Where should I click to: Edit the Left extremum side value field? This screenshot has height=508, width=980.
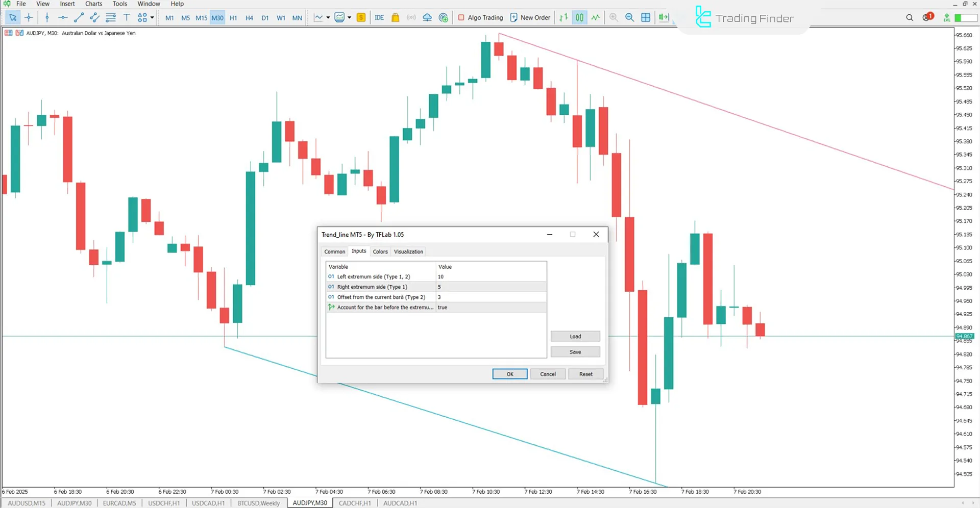coord(490,276)
